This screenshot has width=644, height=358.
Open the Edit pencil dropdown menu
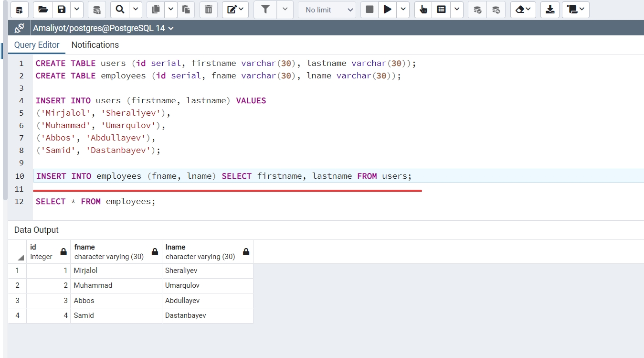tap(235, 10)
